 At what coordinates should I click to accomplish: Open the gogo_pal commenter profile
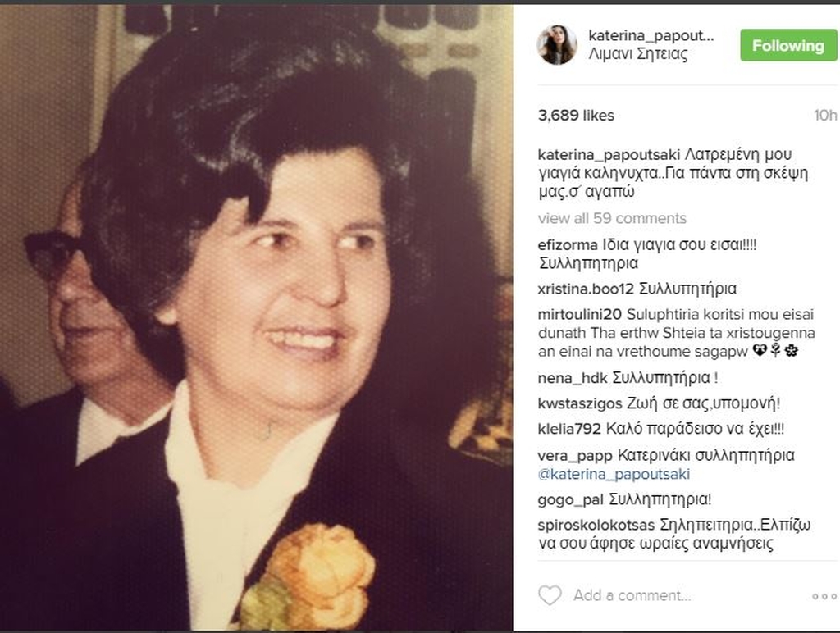[571, 500]
